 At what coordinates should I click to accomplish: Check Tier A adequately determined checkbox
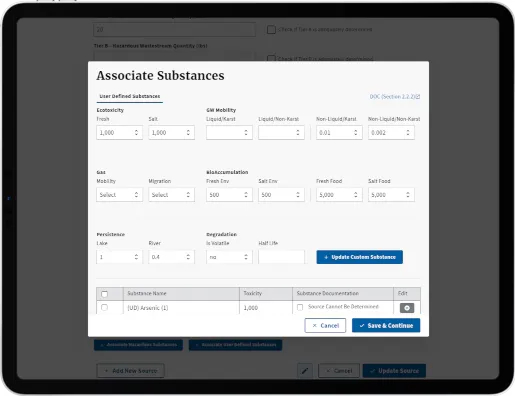tap(271, 30)
